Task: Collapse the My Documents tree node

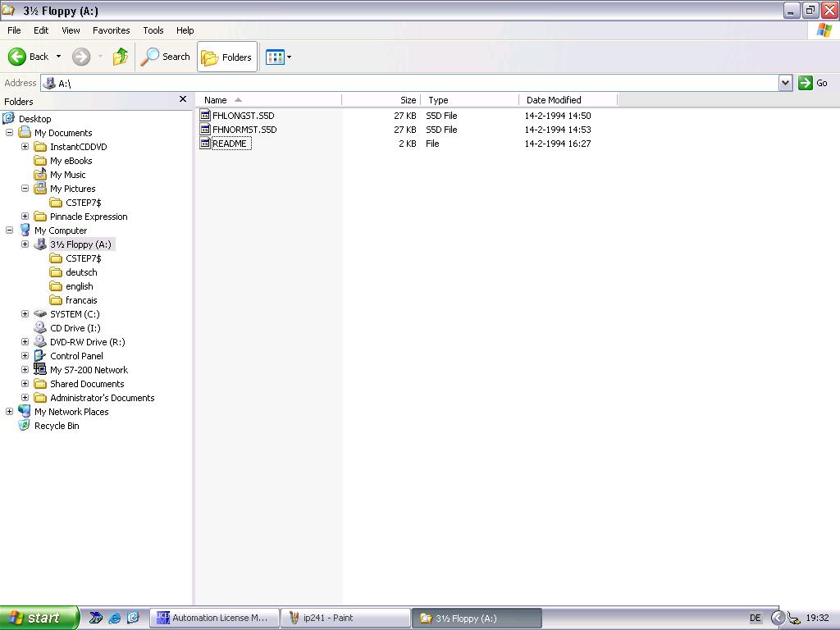Action: point(10,133)
